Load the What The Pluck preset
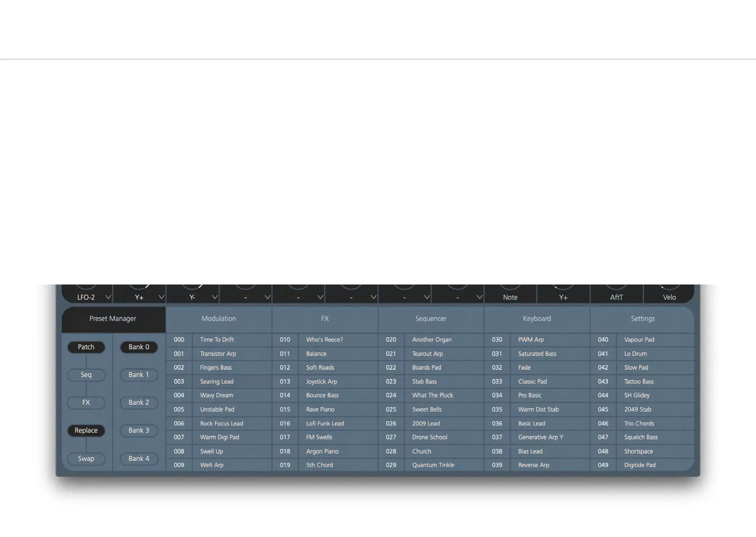Viewport: 756px width, 537px height. pos(431,395)
